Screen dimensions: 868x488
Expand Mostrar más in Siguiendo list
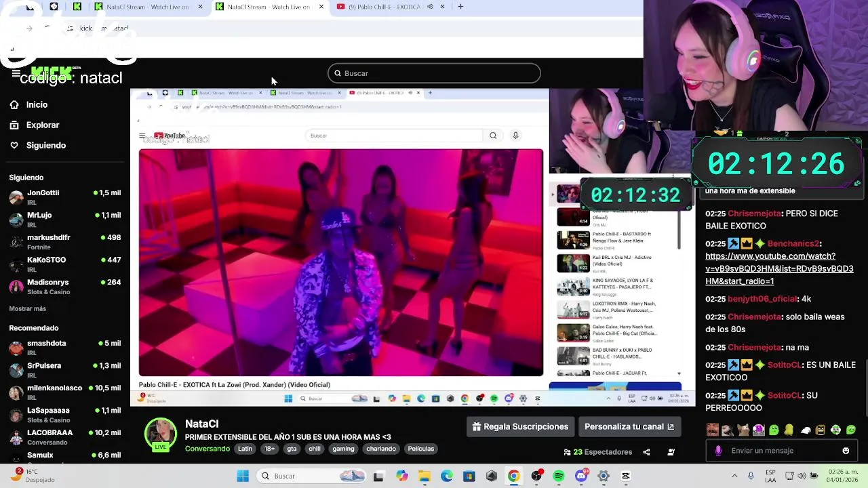(28, 309)
